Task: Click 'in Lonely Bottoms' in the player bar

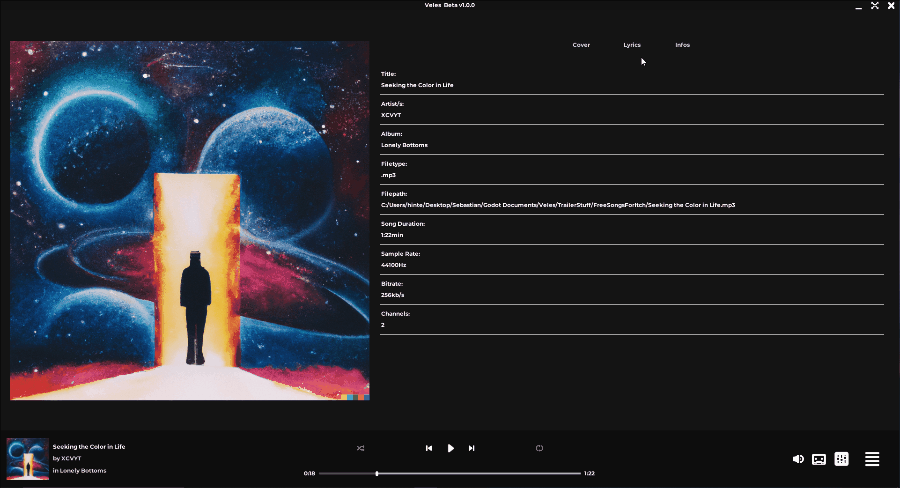Action: (79, 470)
